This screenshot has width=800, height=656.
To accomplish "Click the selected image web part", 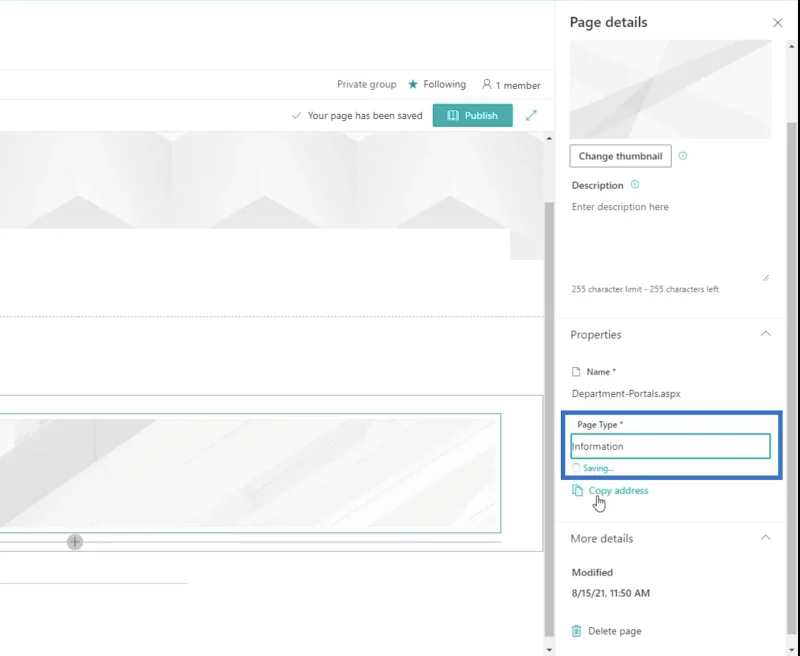I will pos(250,473).
